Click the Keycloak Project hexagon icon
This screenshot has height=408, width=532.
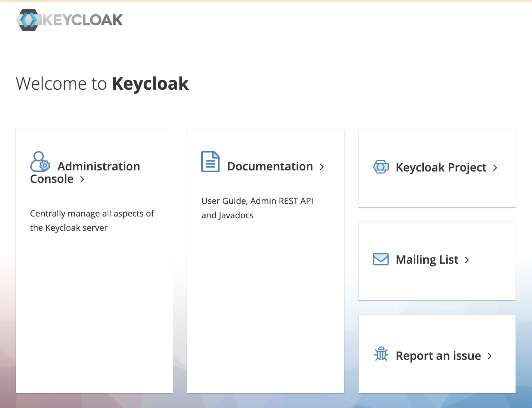coord(381,167)
